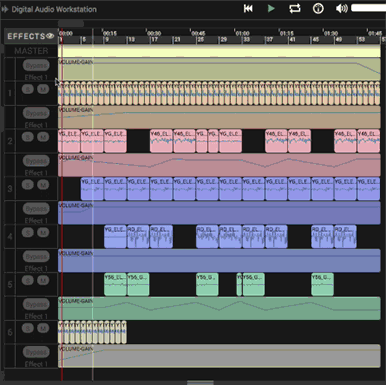Mute track 6
The width and height of the screenshot is (386, 385).
pyautogui.click(x=43, y=328)
